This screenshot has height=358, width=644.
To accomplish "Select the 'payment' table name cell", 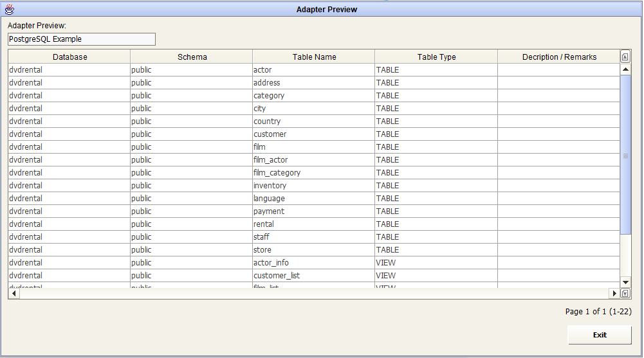I will (314, 211).
